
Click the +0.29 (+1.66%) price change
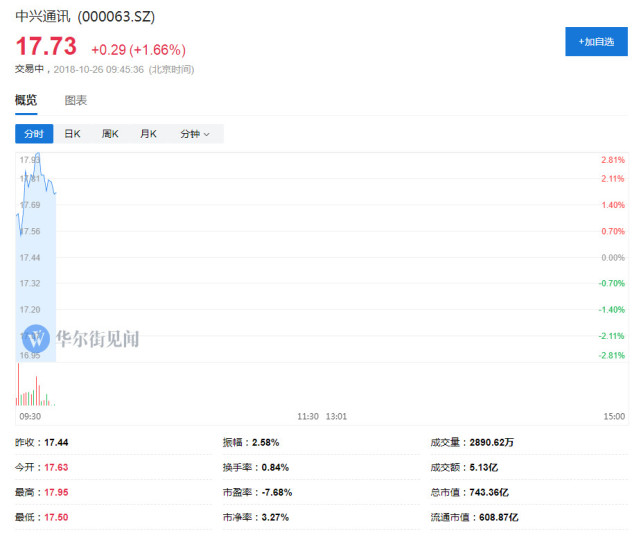click(x=138, y=49)
